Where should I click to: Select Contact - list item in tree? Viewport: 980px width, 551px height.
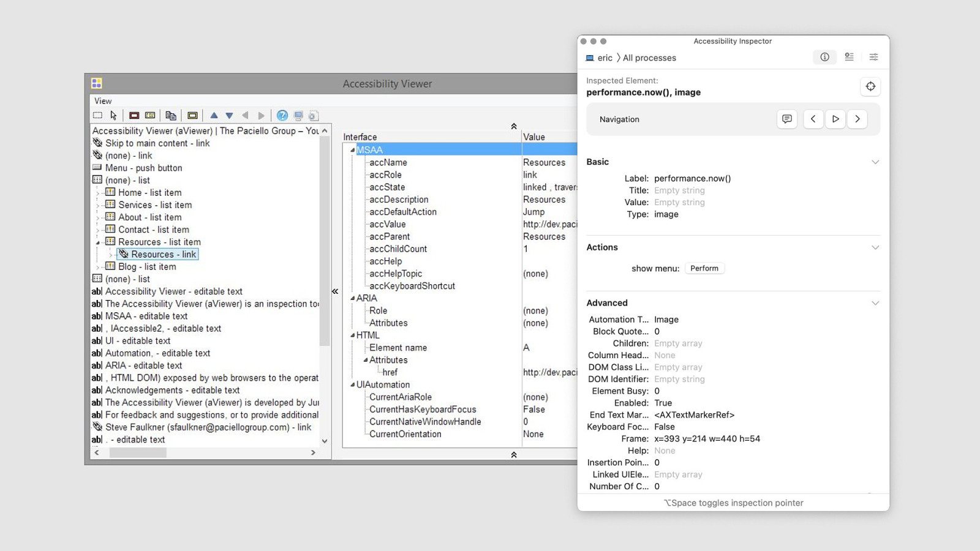(x=154, y=230)
